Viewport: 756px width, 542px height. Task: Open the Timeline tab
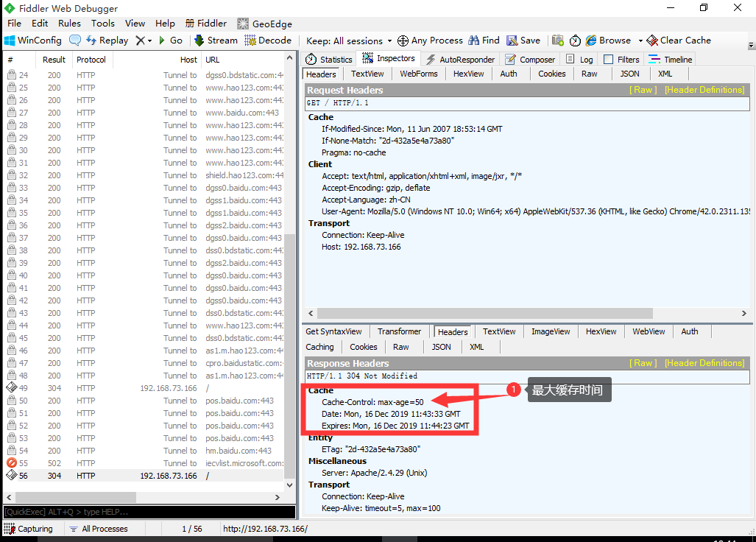(x=671, y=60)
